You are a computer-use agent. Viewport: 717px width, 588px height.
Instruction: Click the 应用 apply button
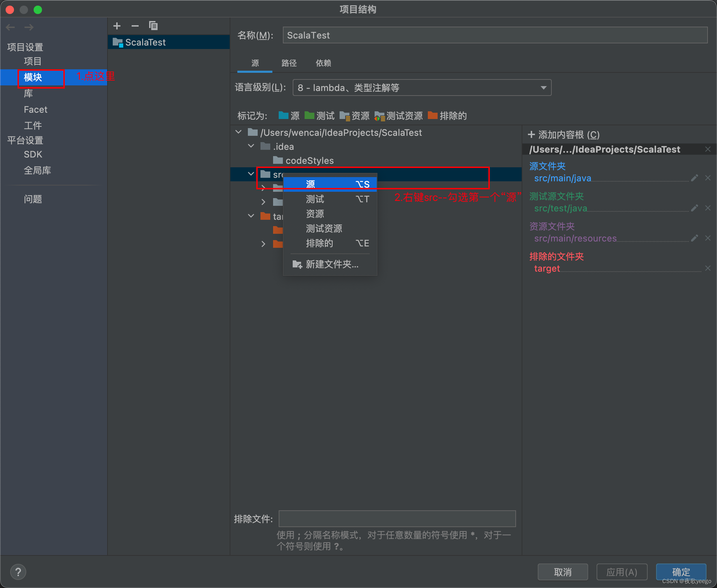622,572
